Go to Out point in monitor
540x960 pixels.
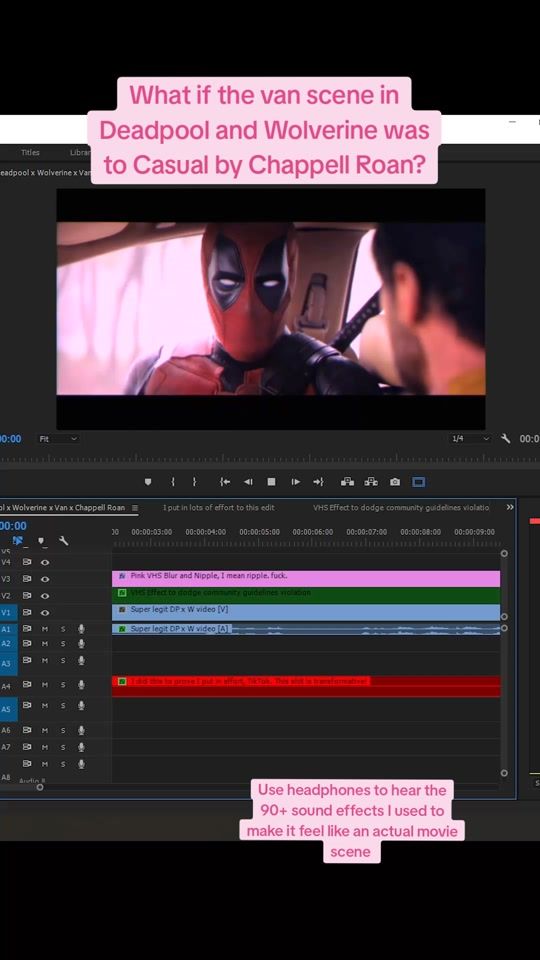[x=318, y=482]
